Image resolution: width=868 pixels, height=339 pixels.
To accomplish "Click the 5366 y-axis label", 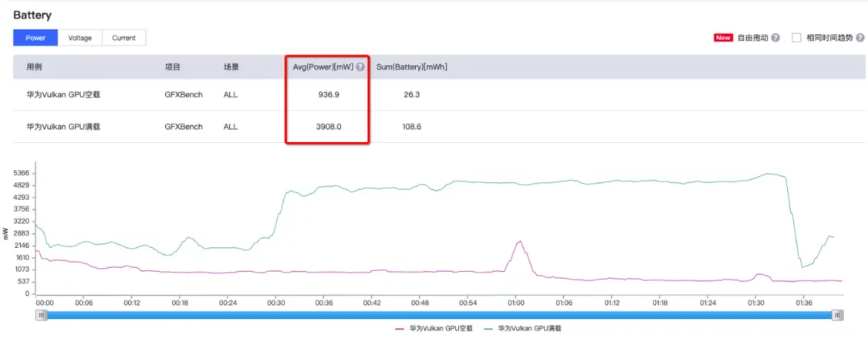I will click(x=22, y=173).
